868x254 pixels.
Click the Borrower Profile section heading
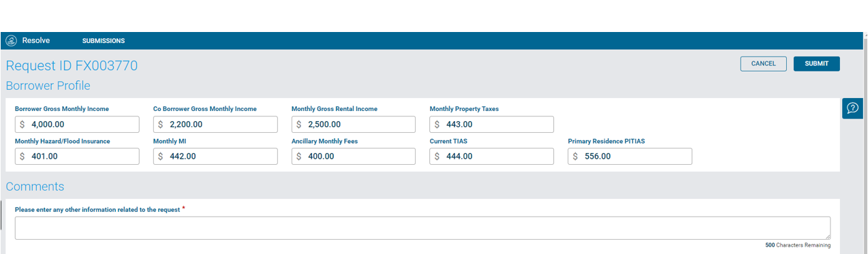coord(48,86)
